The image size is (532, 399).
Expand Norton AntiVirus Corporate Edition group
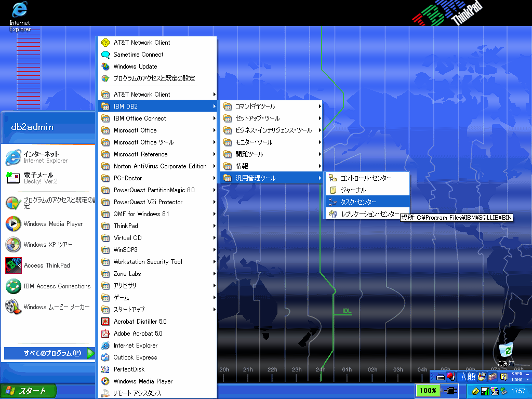click(x=157, y=166)
